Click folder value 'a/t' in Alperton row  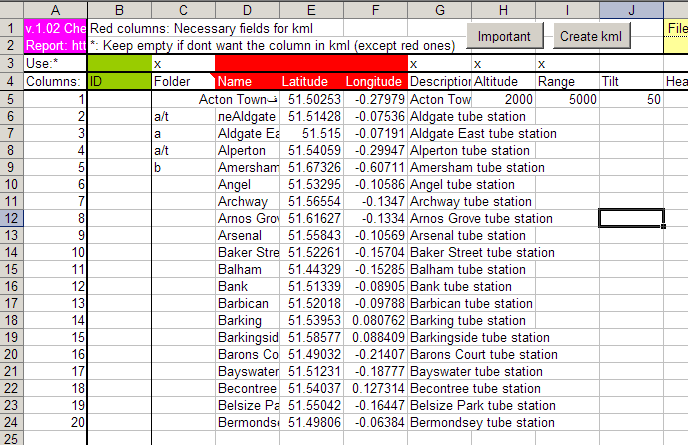183,151
